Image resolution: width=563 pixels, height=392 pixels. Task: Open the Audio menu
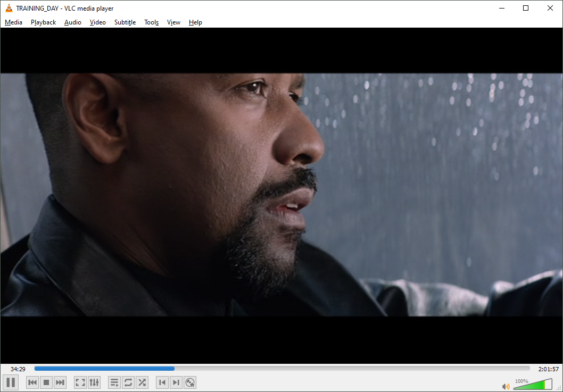tap(73, 22)
